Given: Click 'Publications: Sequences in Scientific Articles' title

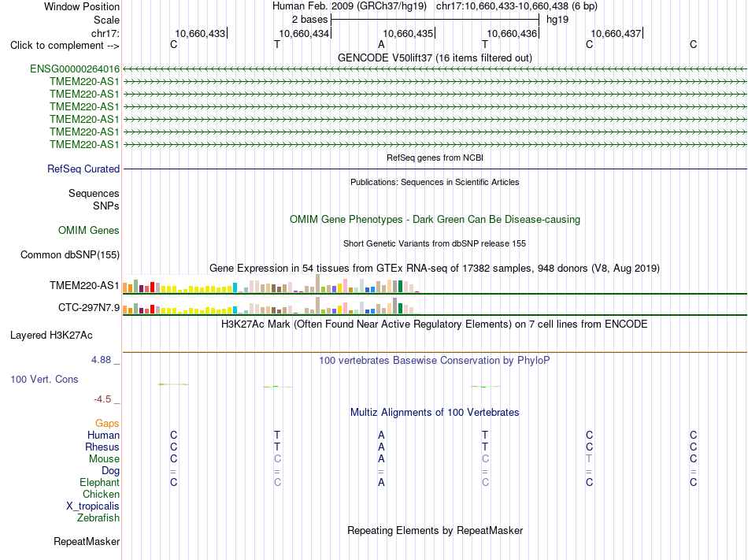Looking at the screenshot, I should pyautogui.click(x=435, y=182).
